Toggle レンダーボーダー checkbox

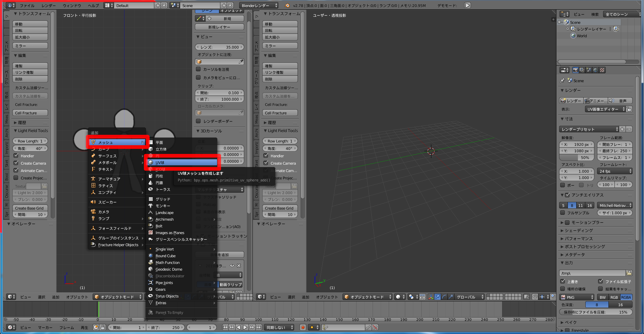[198, 121]
